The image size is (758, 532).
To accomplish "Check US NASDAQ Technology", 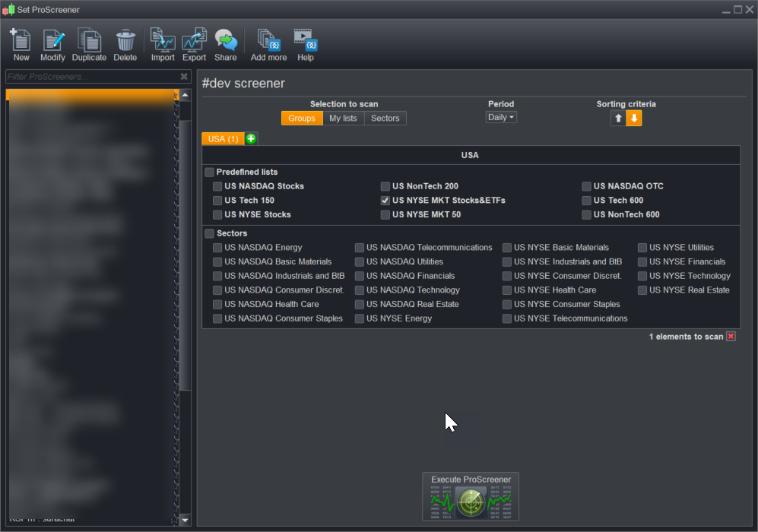I will pos(359,290).
